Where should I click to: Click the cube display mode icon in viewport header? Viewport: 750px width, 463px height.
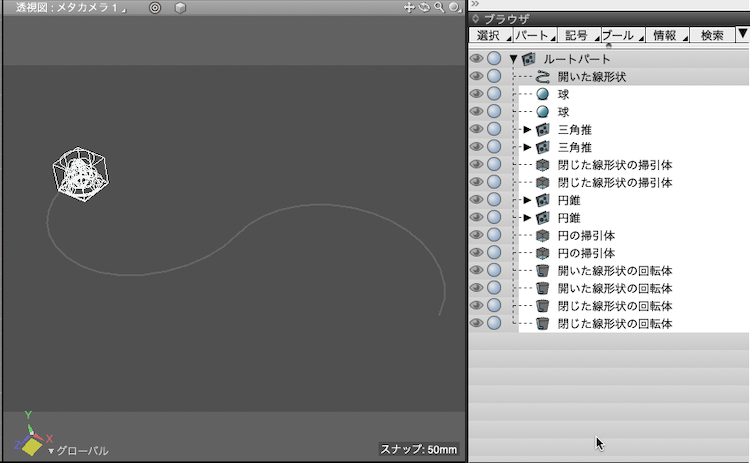tap(180, 8)
